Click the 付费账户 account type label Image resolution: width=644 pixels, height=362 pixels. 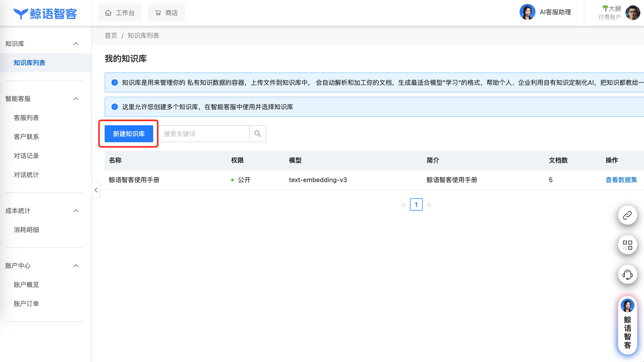click(610, 17)
